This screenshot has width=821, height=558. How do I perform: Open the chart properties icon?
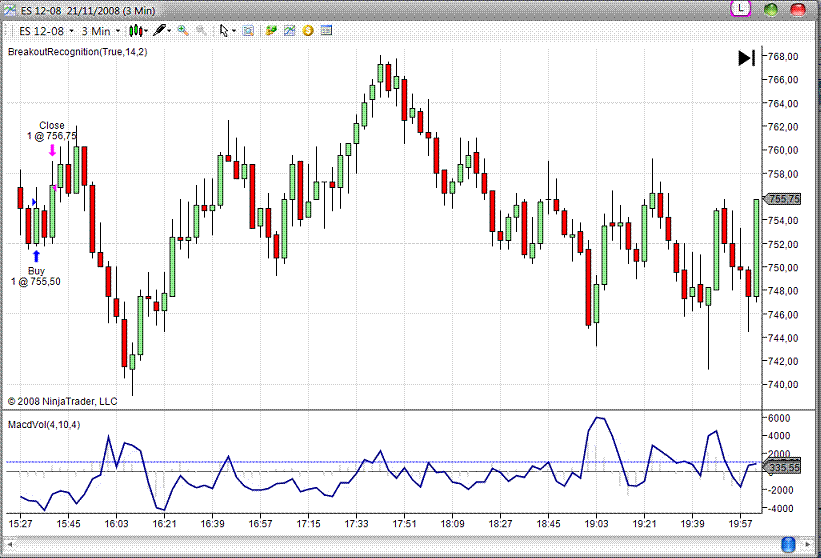326,31
